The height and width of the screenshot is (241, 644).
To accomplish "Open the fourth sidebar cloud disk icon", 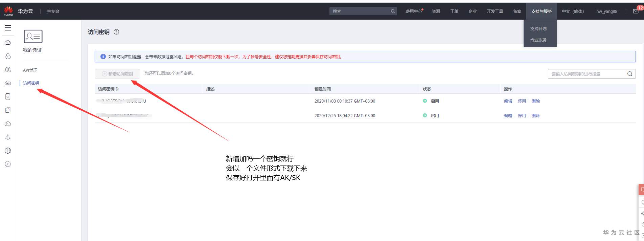I will coord(8,83).
